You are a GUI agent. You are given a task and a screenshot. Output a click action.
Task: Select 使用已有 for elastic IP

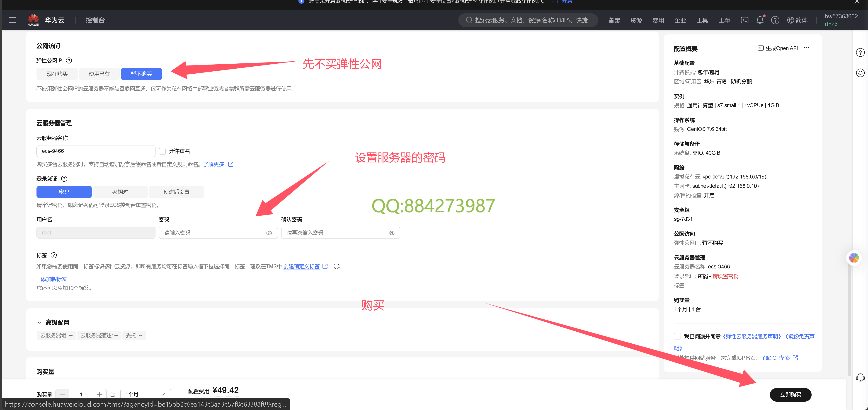pos(99,74)
